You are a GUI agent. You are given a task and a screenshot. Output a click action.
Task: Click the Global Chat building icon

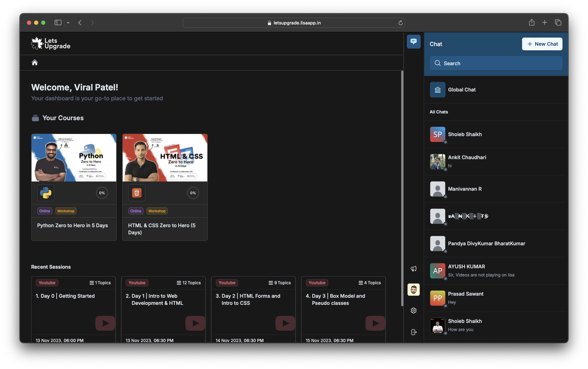click(438, 90)
